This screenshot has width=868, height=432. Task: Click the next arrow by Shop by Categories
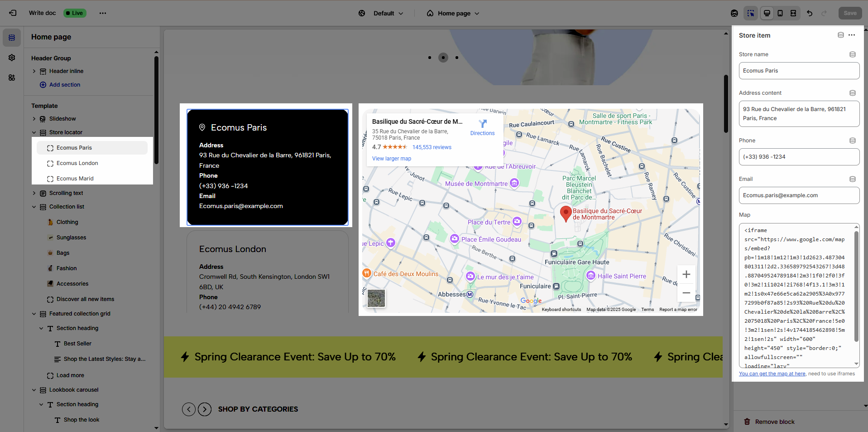click(x=205, y=409)
